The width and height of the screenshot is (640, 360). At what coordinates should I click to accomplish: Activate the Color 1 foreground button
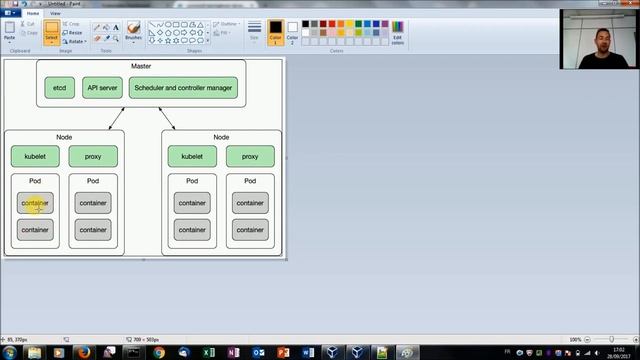[276, 33]
